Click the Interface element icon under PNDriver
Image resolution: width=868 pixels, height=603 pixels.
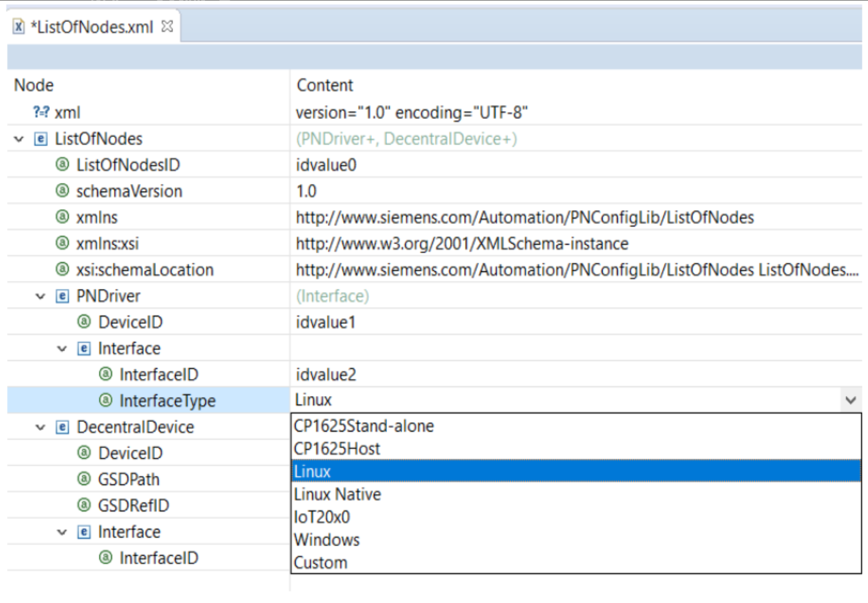[84, 348]
